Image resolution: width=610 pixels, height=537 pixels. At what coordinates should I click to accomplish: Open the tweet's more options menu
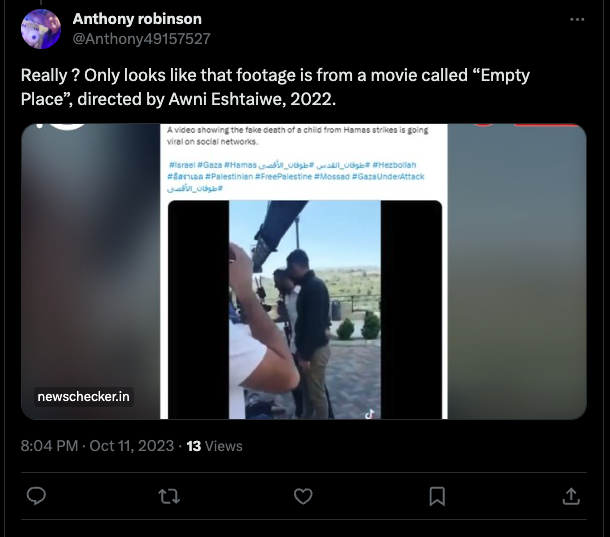click(x=576, y=20)
